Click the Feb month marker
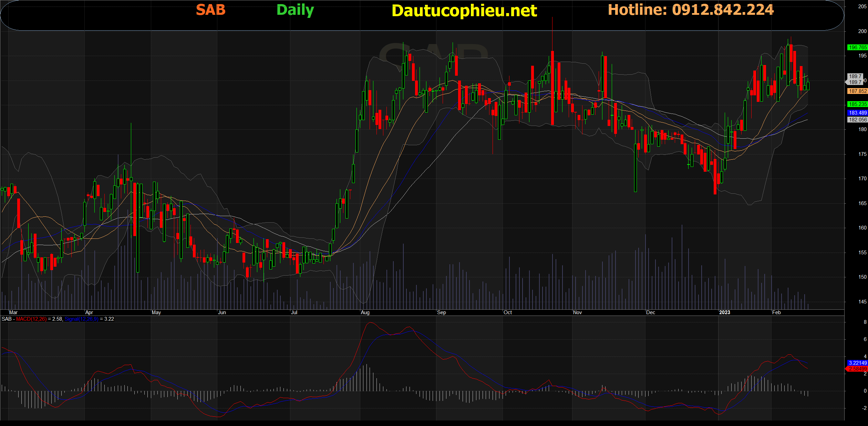 776,312
